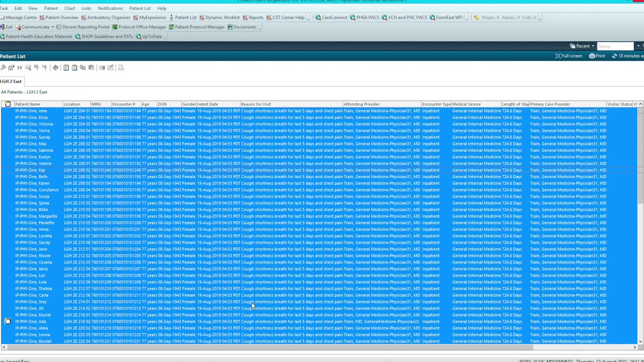Expand overflow arrow after Documents button
This screenshot has width=644, height=362.
click(260, 27)
